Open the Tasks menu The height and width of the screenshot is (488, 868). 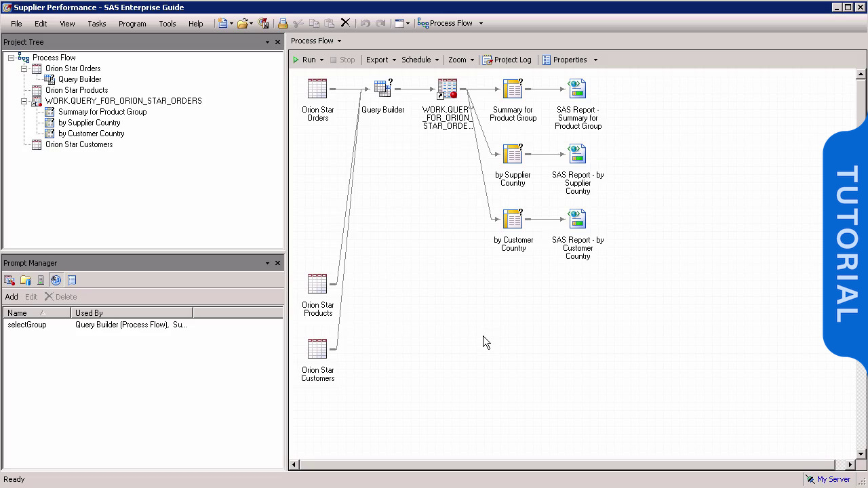[97, 24]
